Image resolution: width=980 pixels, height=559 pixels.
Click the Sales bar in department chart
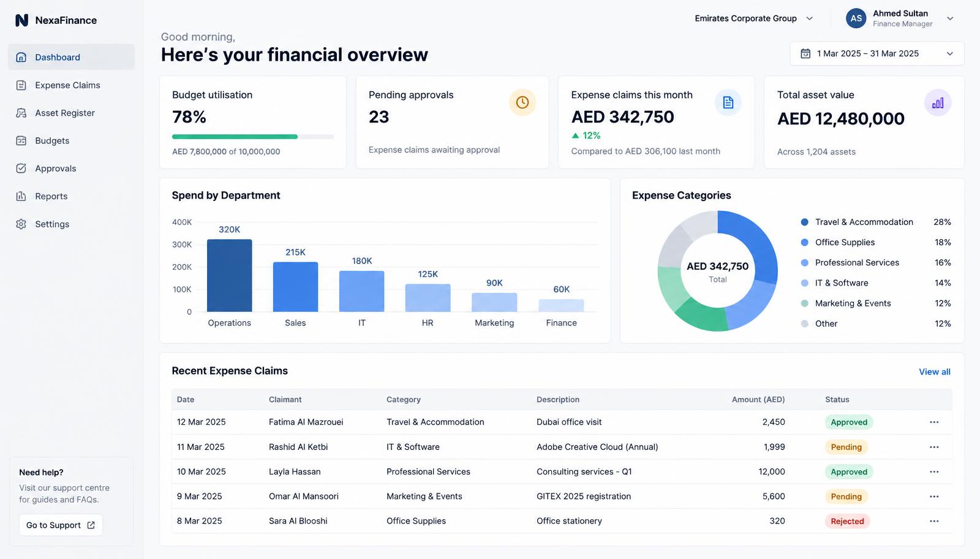point(295,287)
